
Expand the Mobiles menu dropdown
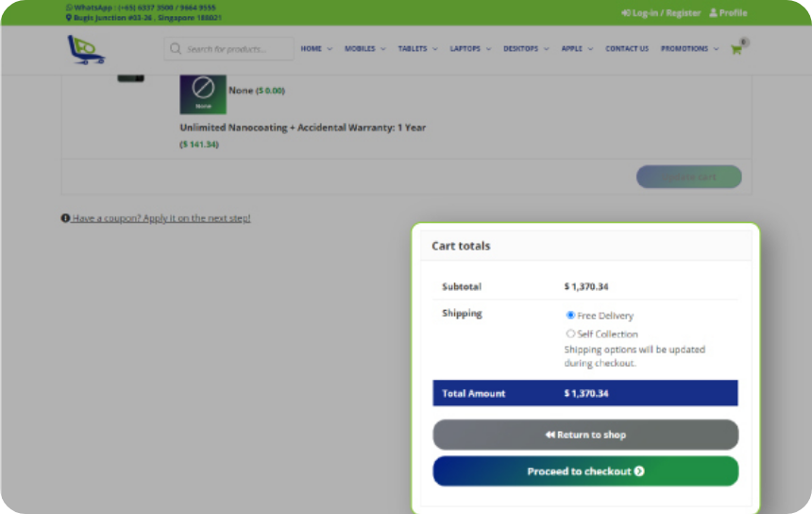pyautogui.click(x=364, y=49)
